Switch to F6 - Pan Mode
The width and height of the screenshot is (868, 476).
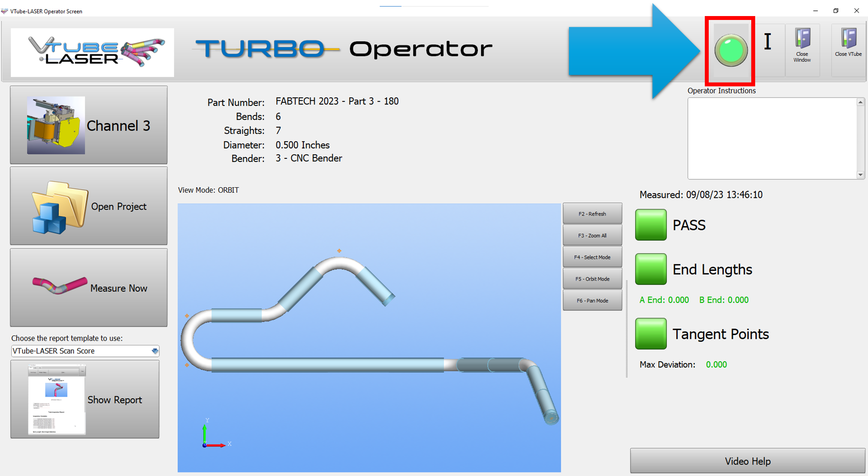coord(592,301)
